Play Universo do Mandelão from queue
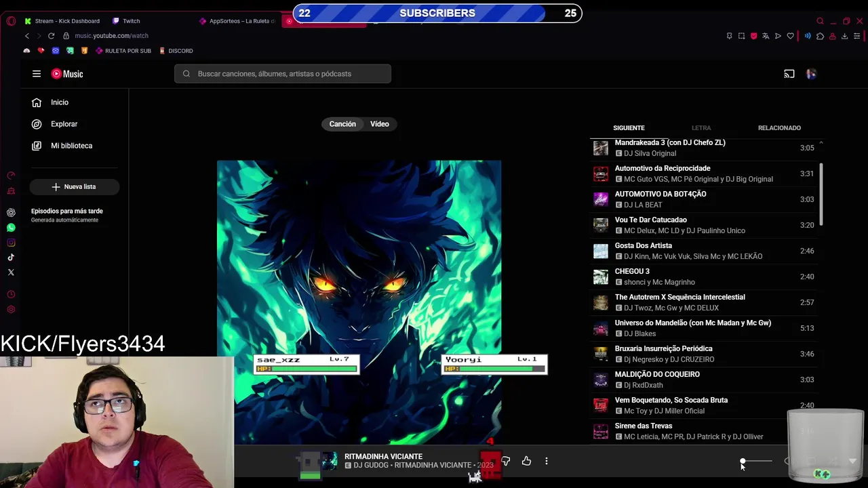Screen dimensions: 868x488 (x=705, y=328)
